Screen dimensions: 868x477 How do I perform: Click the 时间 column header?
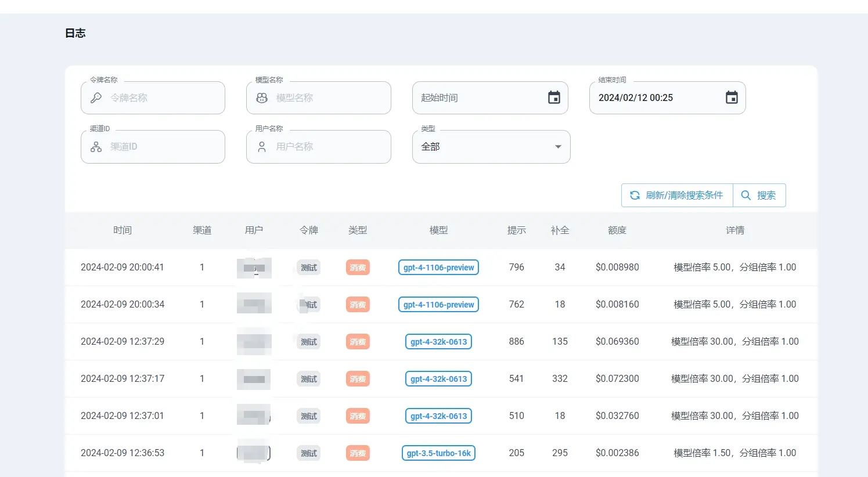coord(123,230)
